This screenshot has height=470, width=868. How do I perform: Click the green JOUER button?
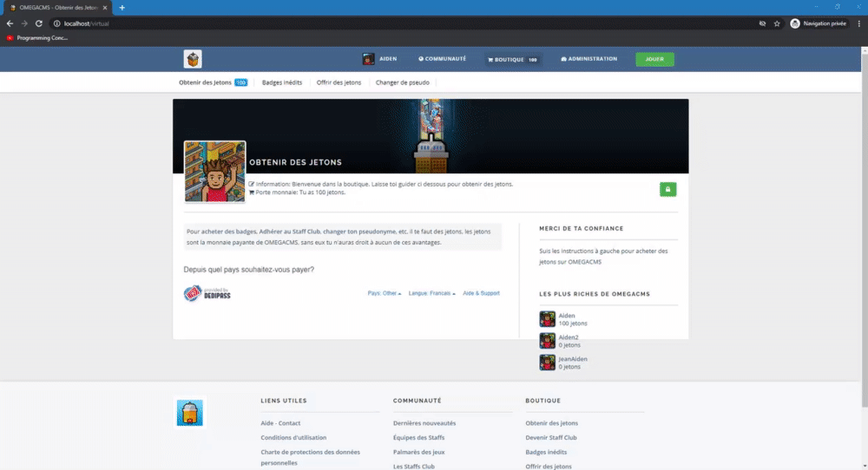point(654,59)
